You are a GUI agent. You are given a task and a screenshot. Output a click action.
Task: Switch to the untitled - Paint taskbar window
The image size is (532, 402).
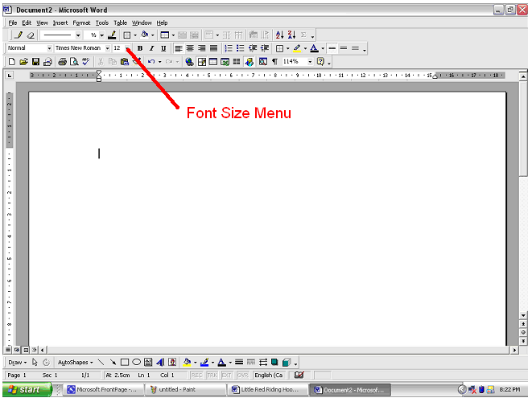click(192, 390)
